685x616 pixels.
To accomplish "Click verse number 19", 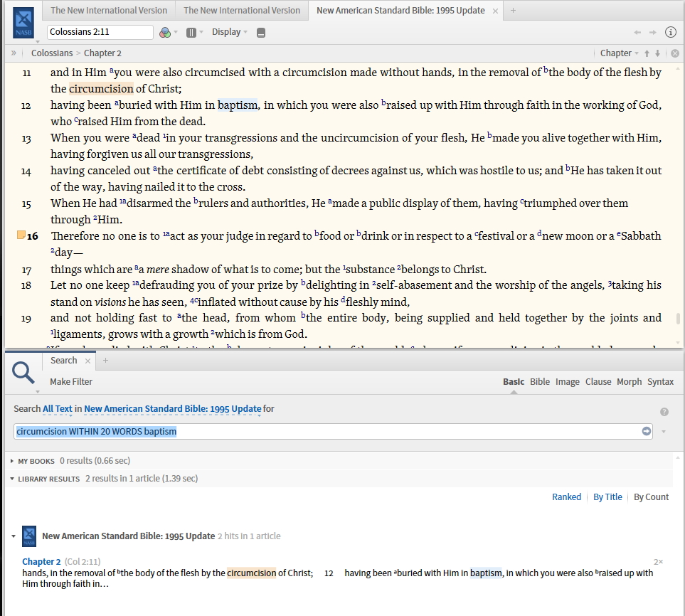I will pos(26,319).
